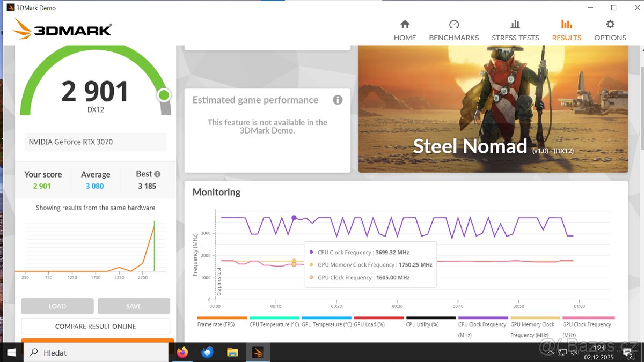Click the green marker line in score distribution chart

tap(155, 246)
